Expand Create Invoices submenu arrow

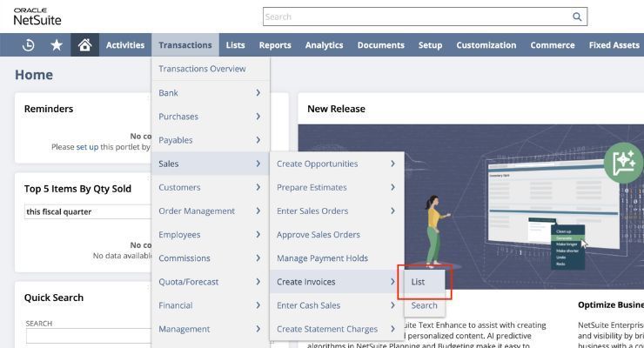pos(392,282)
